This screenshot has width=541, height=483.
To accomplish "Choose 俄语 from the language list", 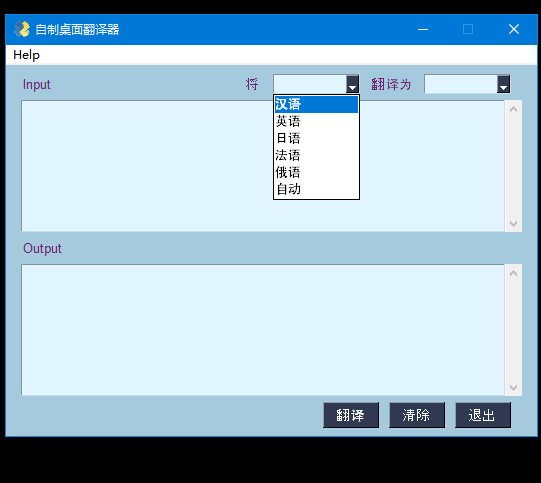I will click(x=316, y=172).
